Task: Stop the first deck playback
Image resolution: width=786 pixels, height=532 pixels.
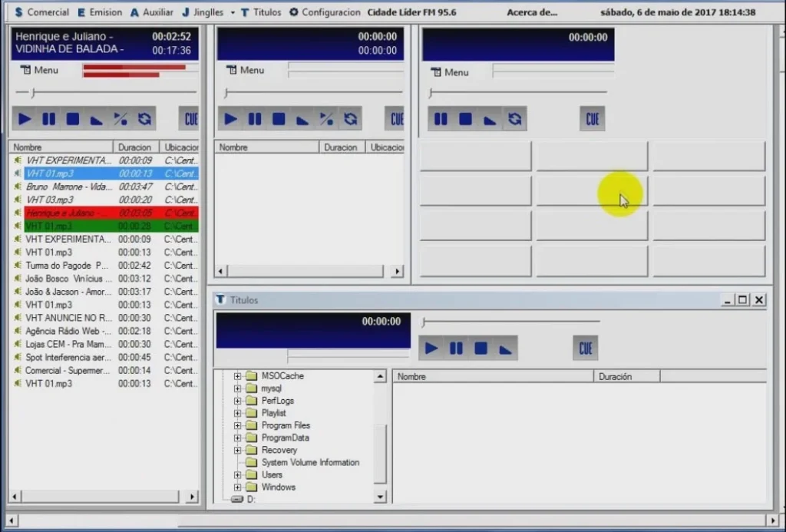Action: [x=73, y=119]
